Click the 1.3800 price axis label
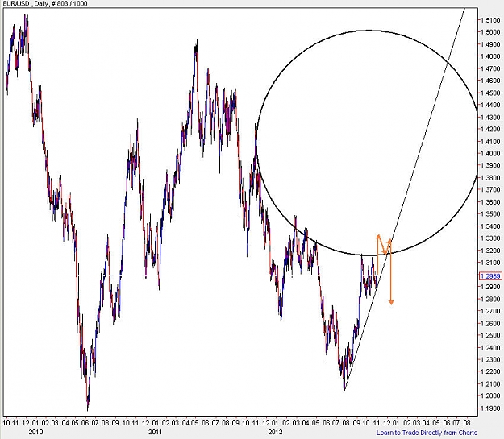Viewport: 504px width, 439px height. click(490, 177)
